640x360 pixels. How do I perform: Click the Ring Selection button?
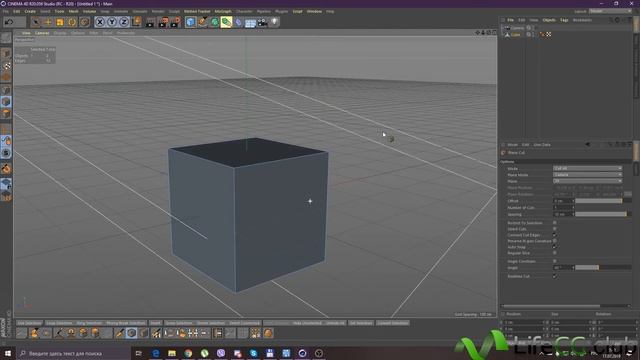[x=89, y=323]
